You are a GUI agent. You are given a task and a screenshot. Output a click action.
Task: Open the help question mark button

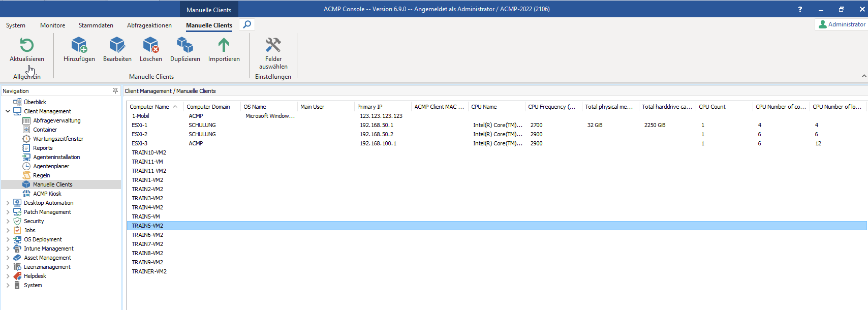click(x=800, y=9)
